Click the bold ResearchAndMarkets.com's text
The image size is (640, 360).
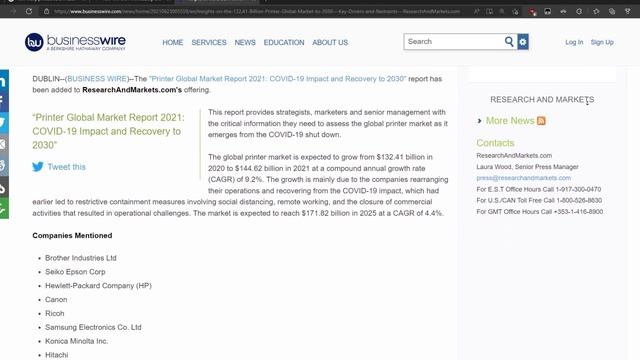(x=132, y=90)
